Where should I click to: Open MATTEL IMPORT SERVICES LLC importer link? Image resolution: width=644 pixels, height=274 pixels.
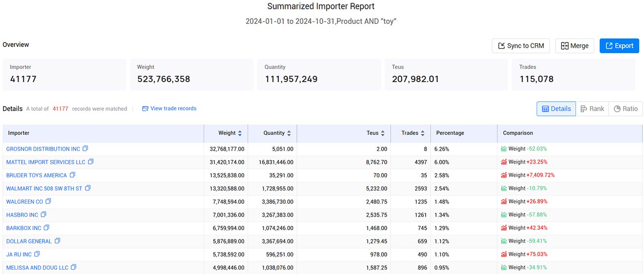(x=46, y=162)
